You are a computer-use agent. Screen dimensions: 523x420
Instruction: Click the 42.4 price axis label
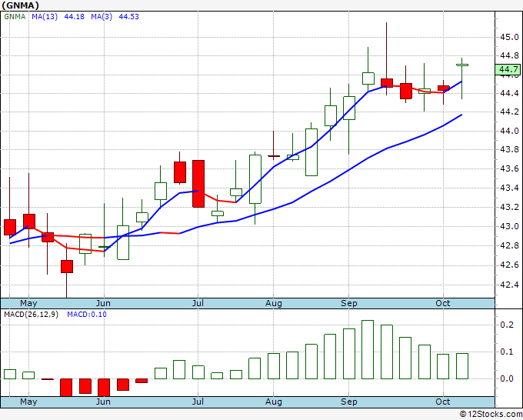click(509, 285)
